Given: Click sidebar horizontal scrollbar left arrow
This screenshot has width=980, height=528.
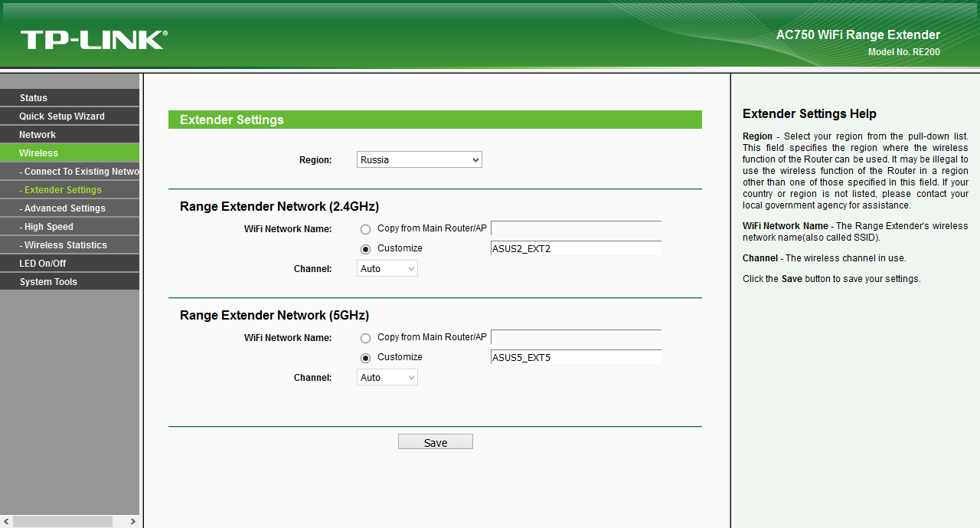Looking at the screenshot, I should click(x=7, y=522).
